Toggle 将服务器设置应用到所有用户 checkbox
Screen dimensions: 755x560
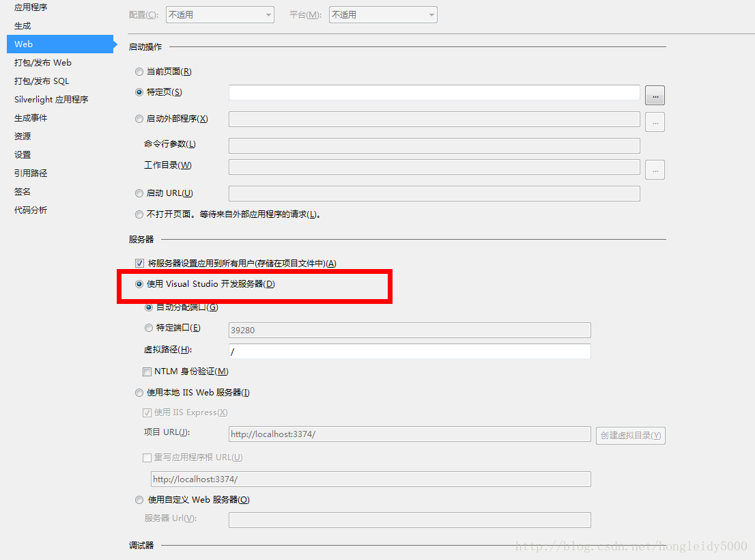tap(140, 264)
